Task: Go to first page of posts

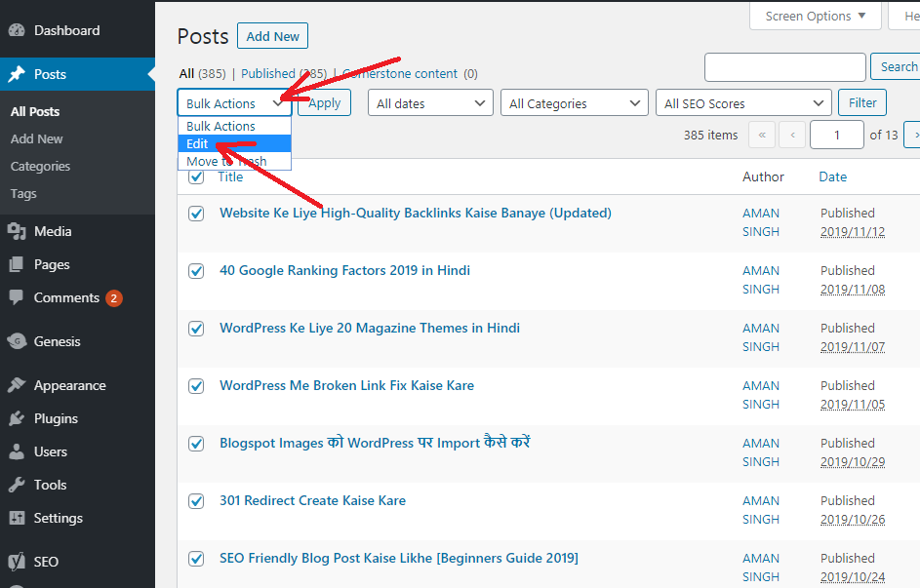Action: point(762,135)
